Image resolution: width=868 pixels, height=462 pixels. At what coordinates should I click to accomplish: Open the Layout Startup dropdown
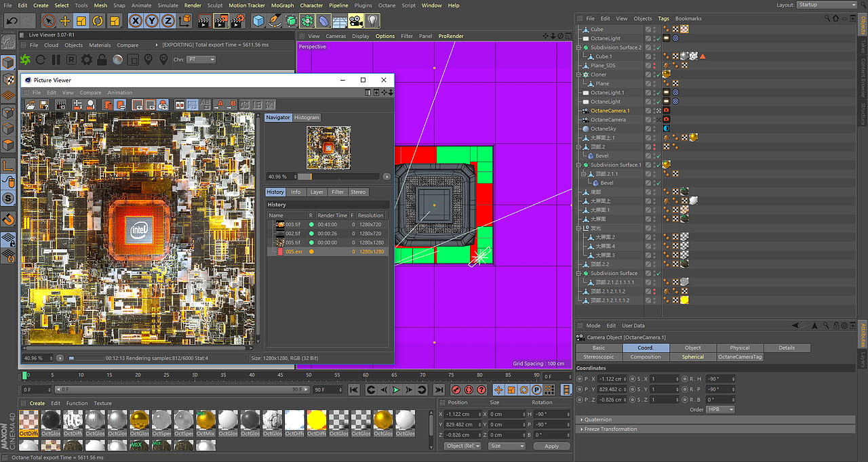(x=826, y=5)
